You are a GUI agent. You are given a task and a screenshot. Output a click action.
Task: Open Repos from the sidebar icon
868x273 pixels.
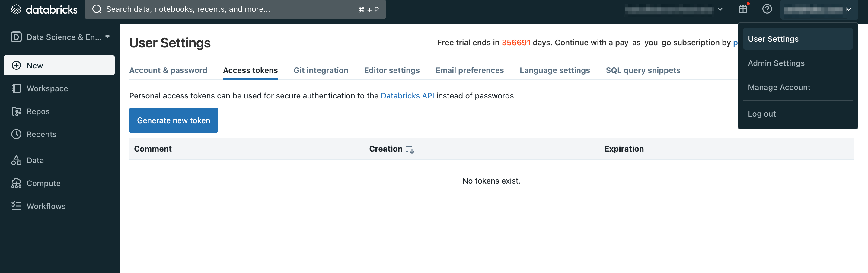click(x=16, y=111)
